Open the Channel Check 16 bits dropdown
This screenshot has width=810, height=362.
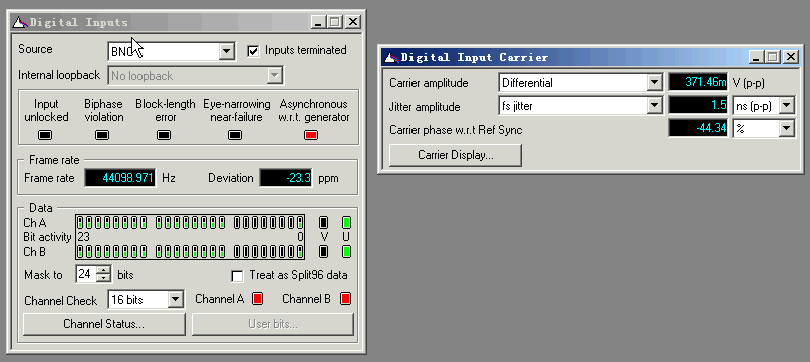coord(146,300)
